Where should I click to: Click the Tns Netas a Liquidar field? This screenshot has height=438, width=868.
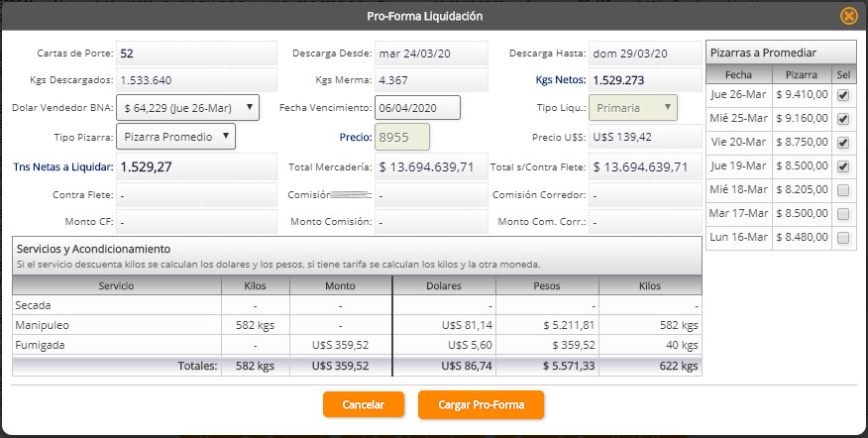point(196,166)
